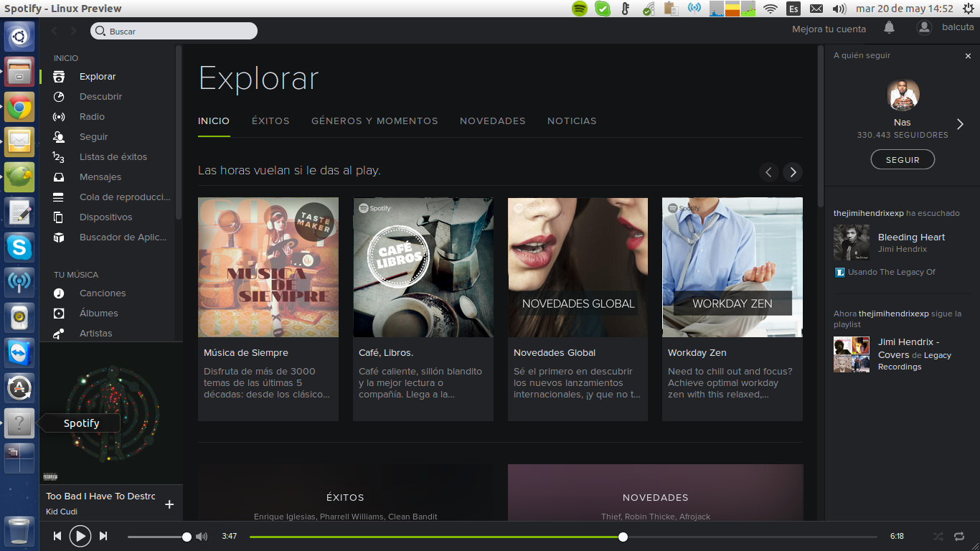Open Jimi Hendrix - Covers playlist link
This screenshot has width=980, height=551.
(x=908, y=348)
